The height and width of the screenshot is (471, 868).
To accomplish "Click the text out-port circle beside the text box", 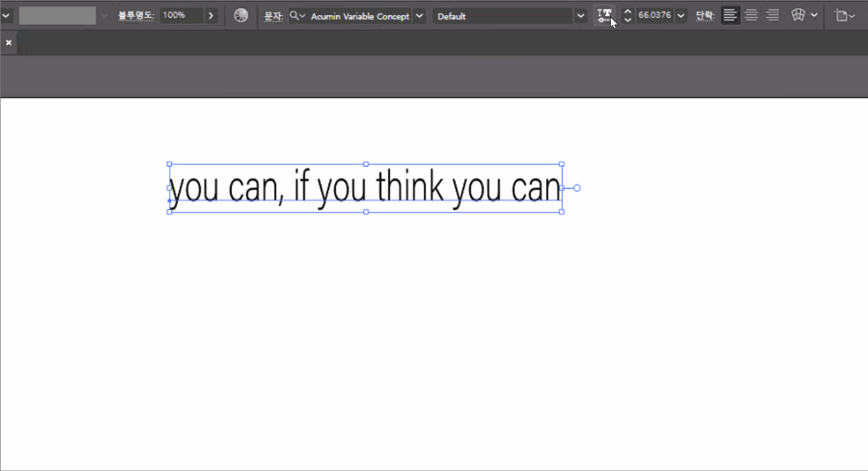I will [577, 188].
